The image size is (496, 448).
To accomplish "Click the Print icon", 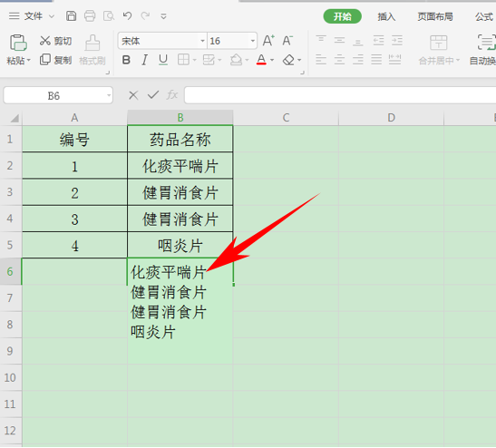I will click(90, 15).
